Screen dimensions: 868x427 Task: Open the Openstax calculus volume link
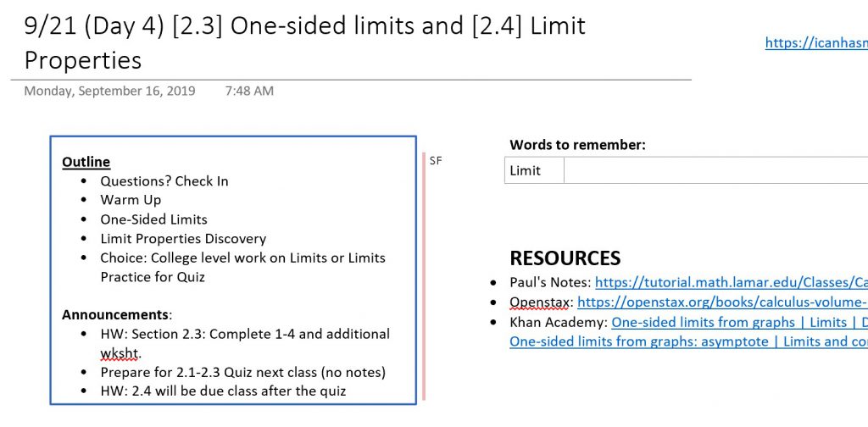coord(722,302)
